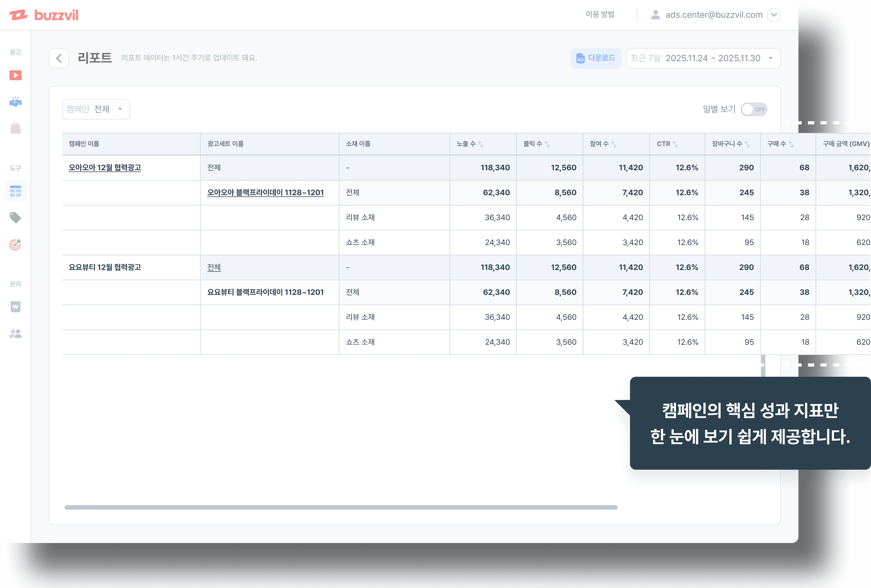Enable the 일별 보기 toggle

(x=754, y=109)
